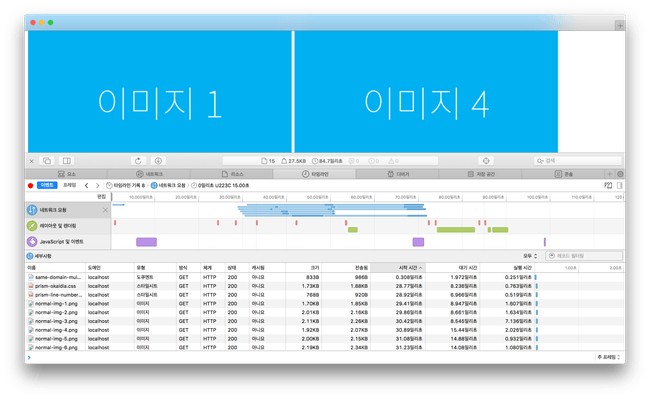
Task: Toggle the red timeline record button
Action: [30, 186]
